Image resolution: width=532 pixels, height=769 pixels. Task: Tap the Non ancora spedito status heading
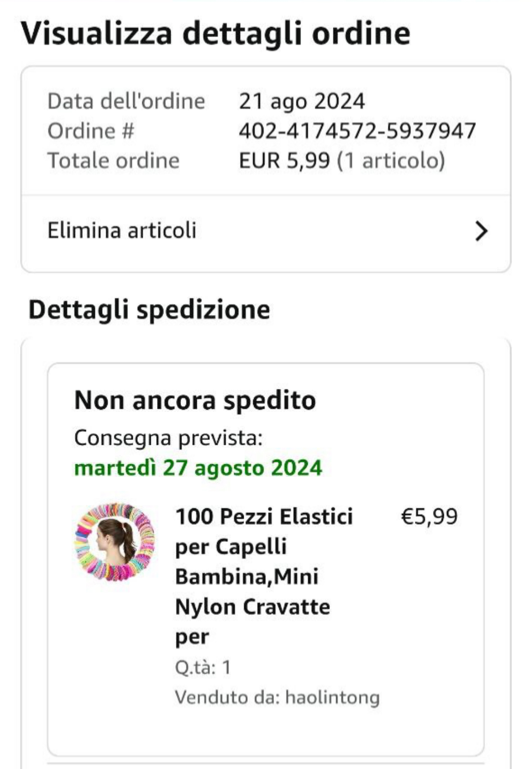(x=195, y=400)
